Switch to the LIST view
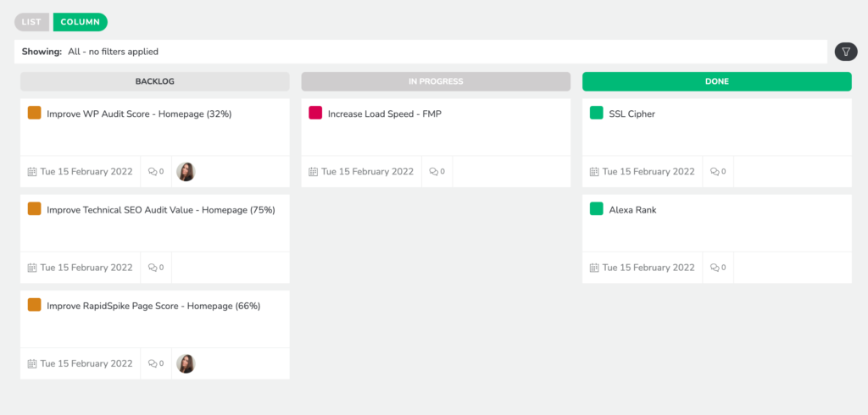Image resolution: width=868 pixels, height=415 pixels. 31,22
